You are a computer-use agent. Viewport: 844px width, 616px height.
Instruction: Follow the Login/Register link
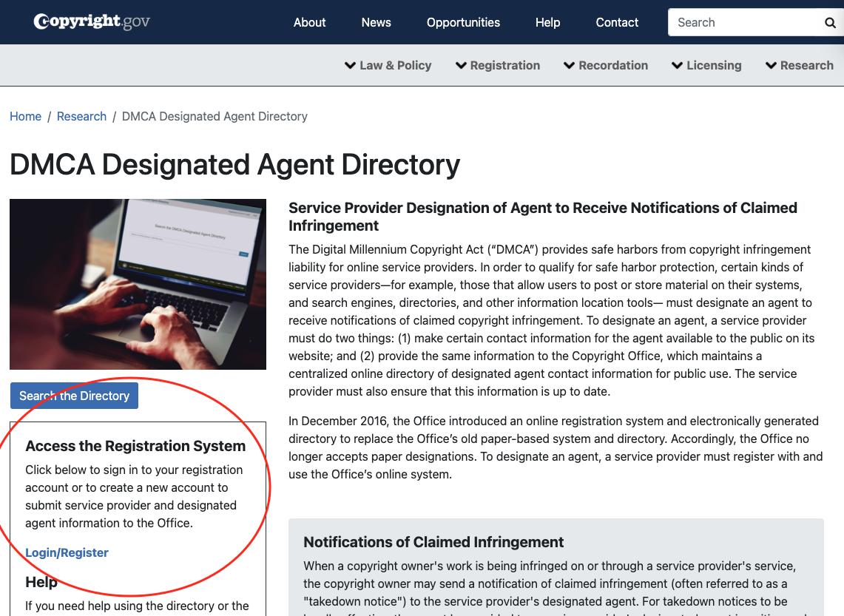click(x=67, y=552)
